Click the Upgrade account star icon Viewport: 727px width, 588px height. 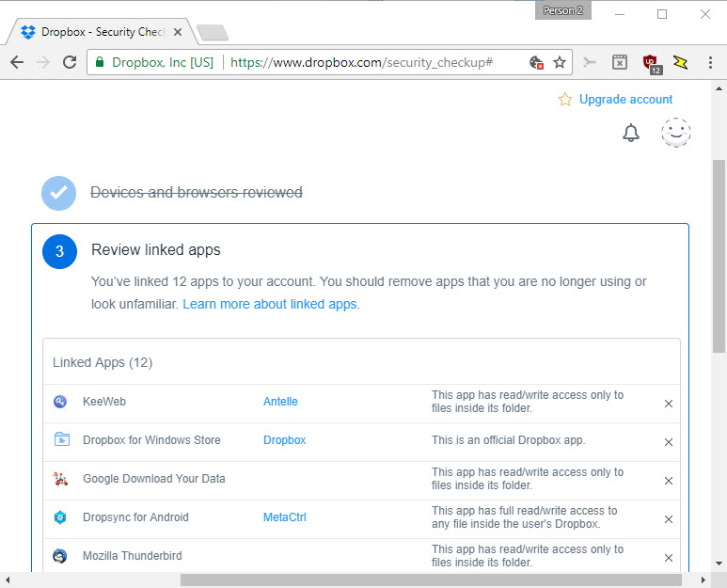pyautogui.click(x=564, y=99)
